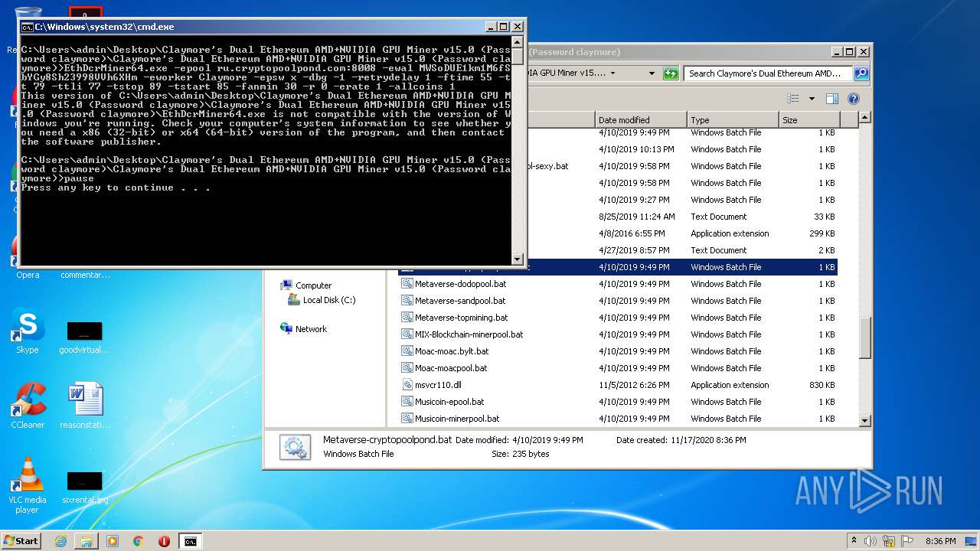The height and width of the screenshot is (551, 980).
Task: Toggle the Explorer preview pane
Action: [x=832, y=99]
